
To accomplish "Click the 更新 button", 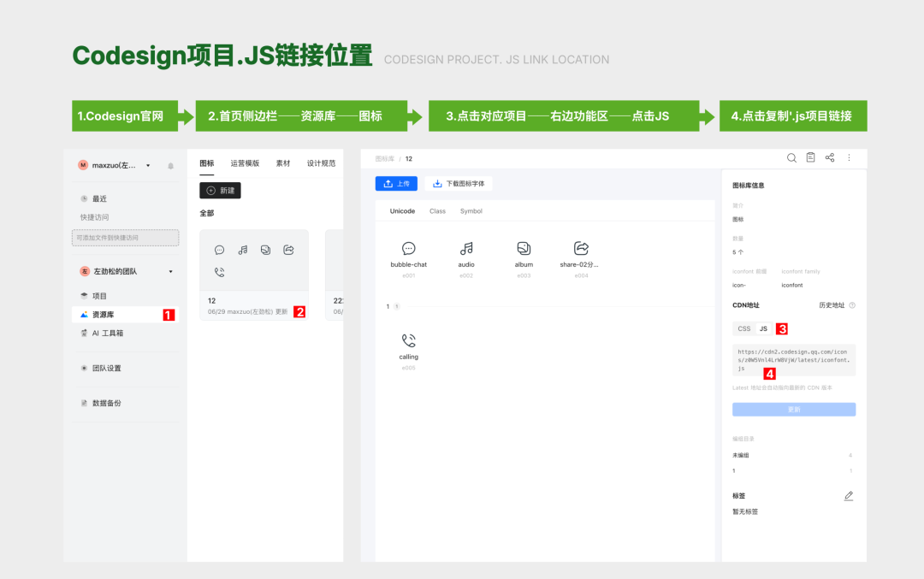I will coord(794,410).
